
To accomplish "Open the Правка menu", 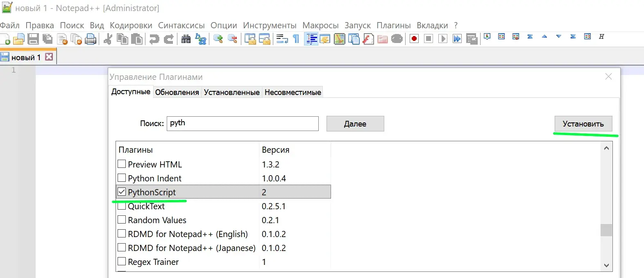I will [40, 25].
